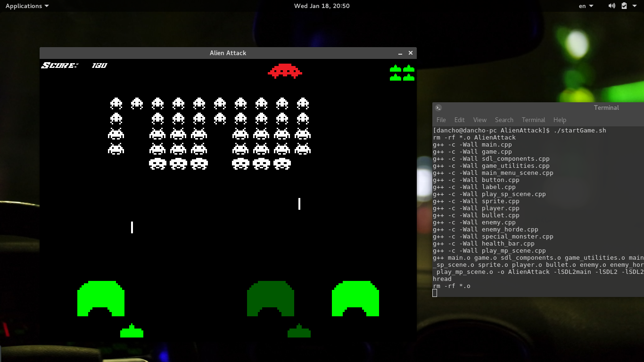Screen dimensions: 644x362
Task: Click the Alien Attack window title
Action: pos(228,53)
